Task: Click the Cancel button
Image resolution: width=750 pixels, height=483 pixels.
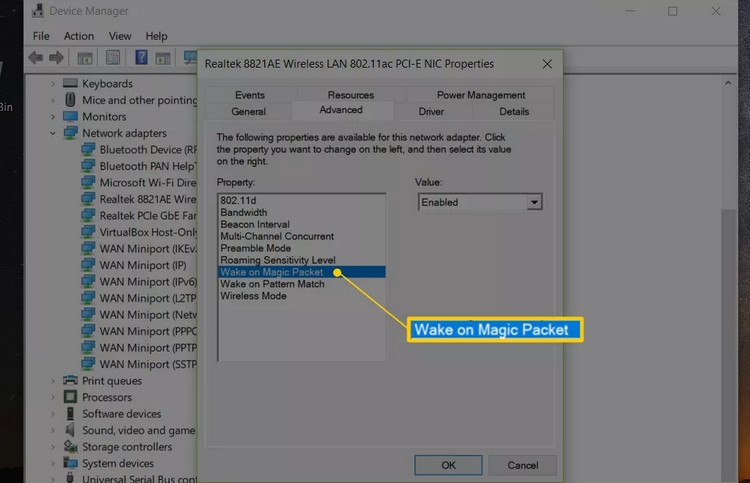Action: point(523,465)
